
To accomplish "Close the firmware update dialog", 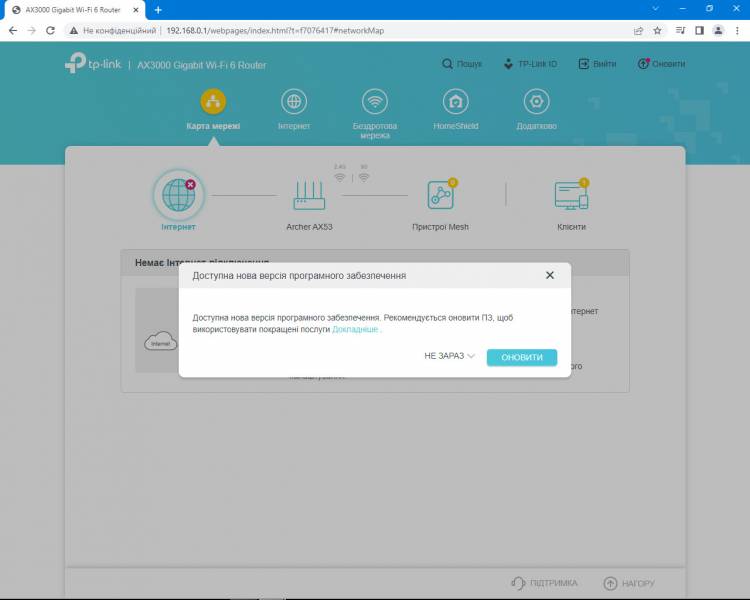I will pyautogui.click(x=550, y=275).
